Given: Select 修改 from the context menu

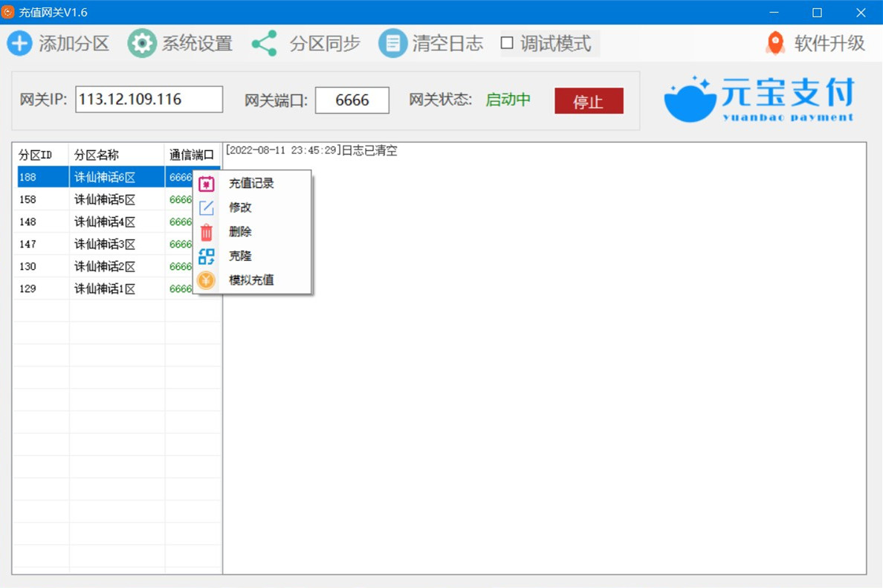Looking at the screenshot, I should click(240, 208).
